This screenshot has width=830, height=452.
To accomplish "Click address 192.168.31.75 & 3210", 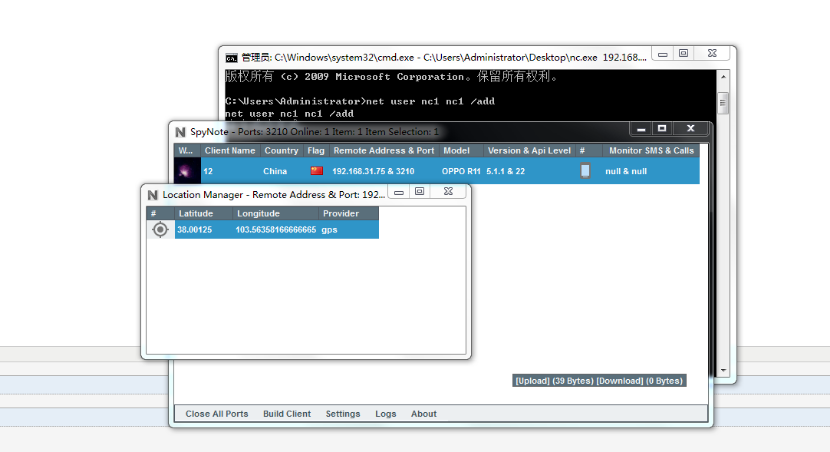I will [x=373, y=171].
